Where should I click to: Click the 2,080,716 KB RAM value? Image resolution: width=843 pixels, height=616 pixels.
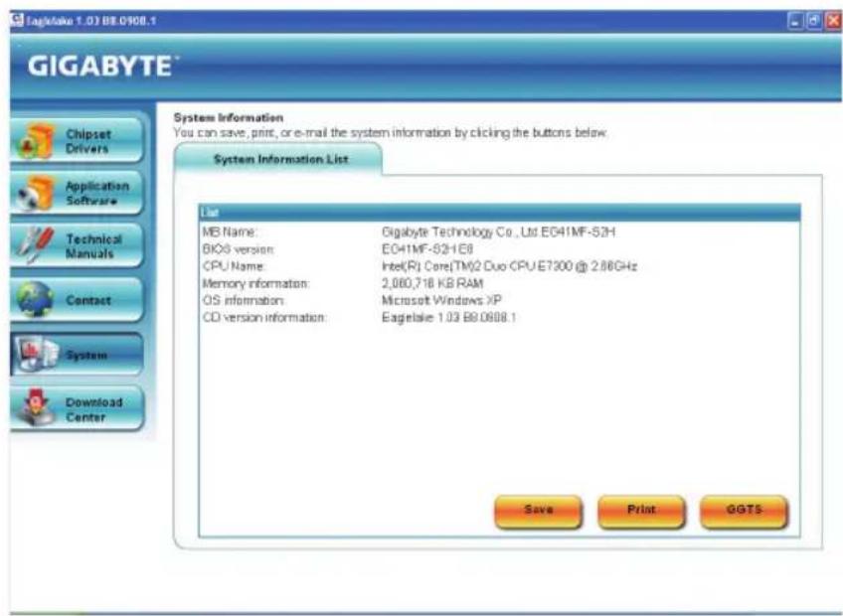432,283
